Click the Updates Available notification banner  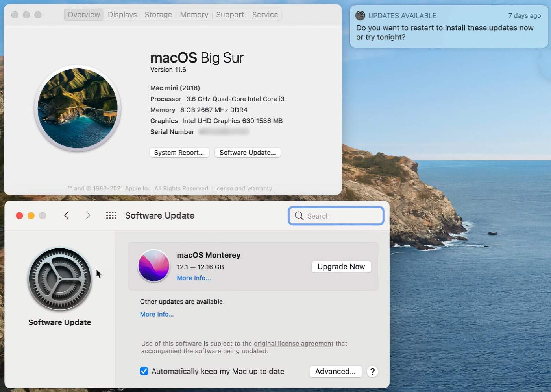point(449,26)
